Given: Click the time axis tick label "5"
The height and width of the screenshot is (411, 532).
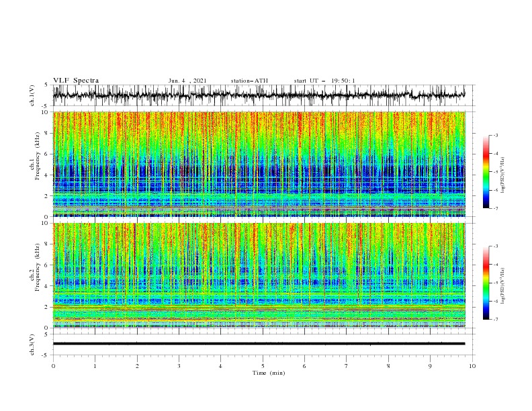Looking at the screenshot, I should pos(263,366).
